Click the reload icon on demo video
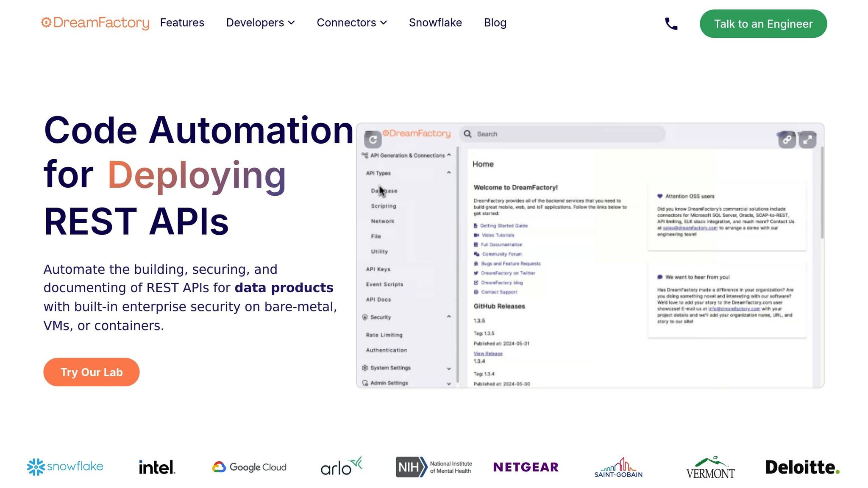This screenshot has height=488, width=868. pos(373,139)
